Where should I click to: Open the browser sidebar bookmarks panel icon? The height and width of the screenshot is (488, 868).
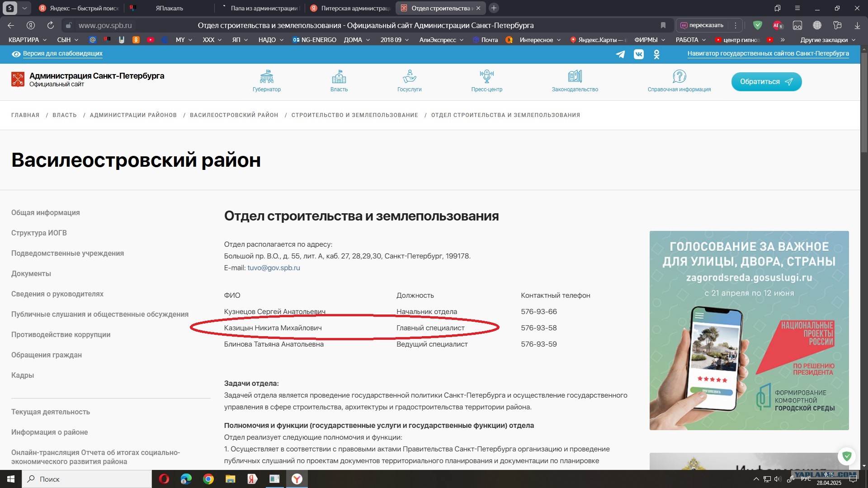click(x=778, y=8)
